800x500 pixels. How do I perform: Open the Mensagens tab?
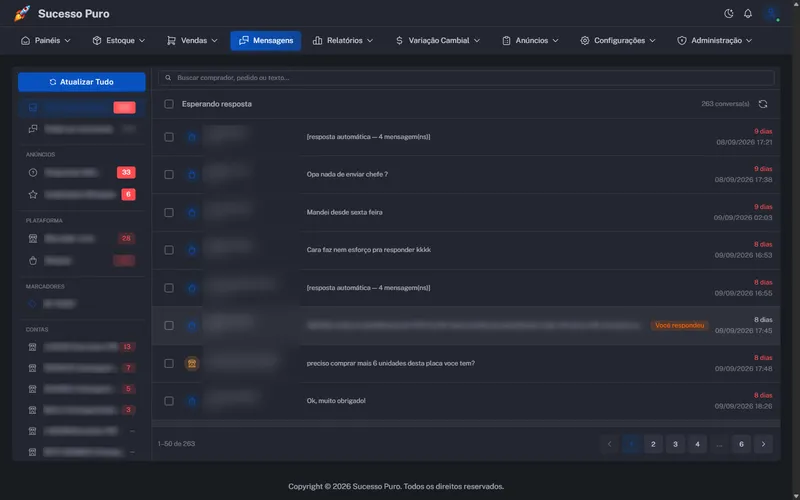tap(266, 41)
